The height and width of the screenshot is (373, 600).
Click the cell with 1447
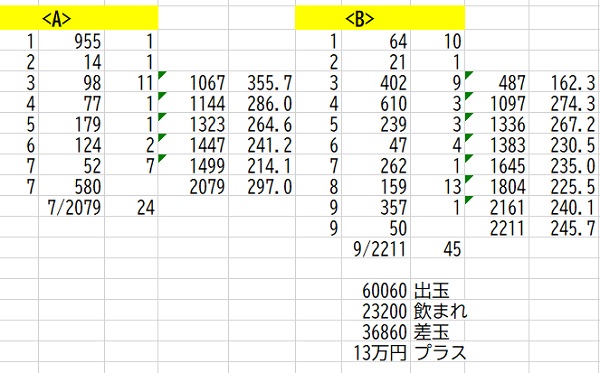[x=193, y=145]
